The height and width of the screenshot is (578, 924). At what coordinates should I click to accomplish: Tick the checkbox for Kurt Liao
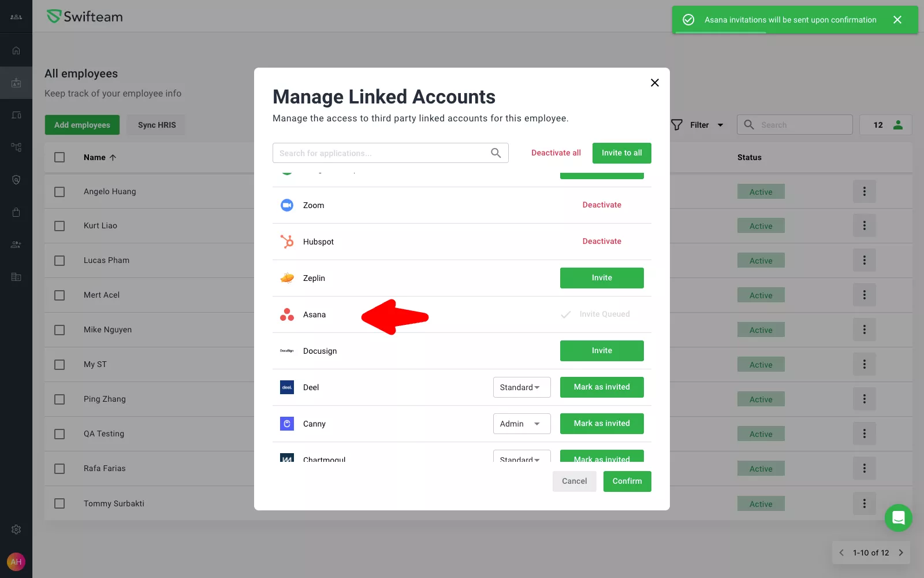pos(59,226)
